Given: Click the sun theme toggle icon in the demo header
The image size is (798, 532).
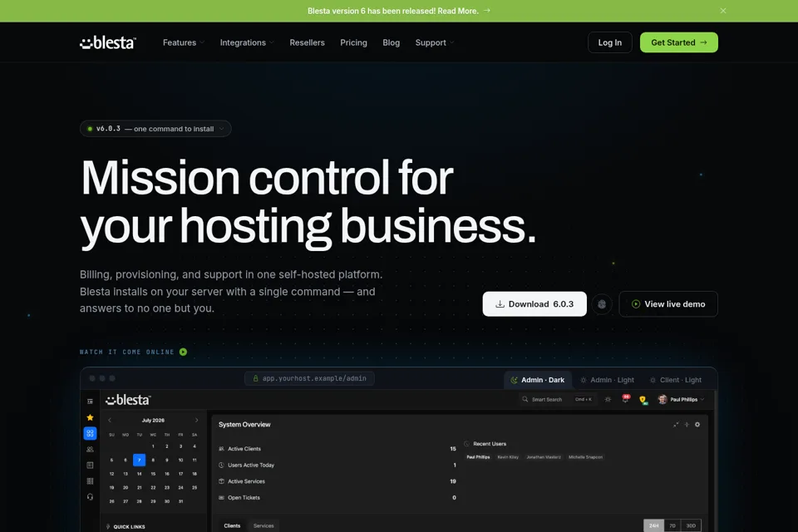Looking at the screenshot, I should point(608,400).
